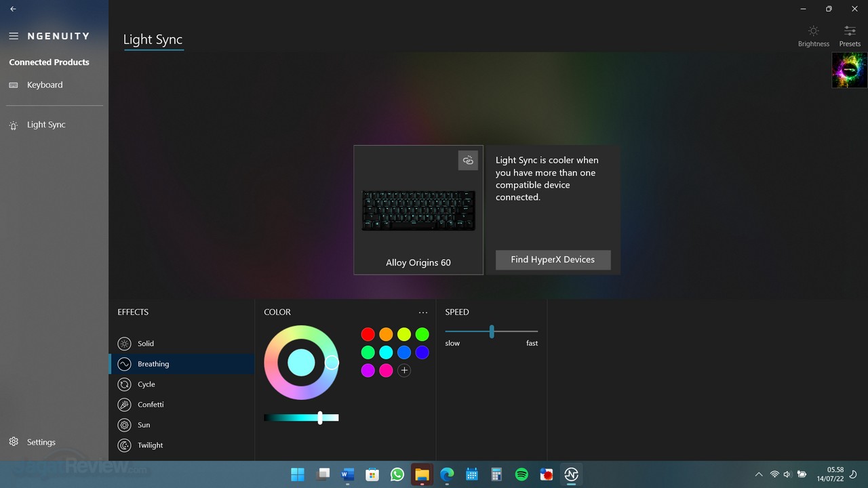
Task: Toggle the hamburger navigation menu
Action: (14, 36)
